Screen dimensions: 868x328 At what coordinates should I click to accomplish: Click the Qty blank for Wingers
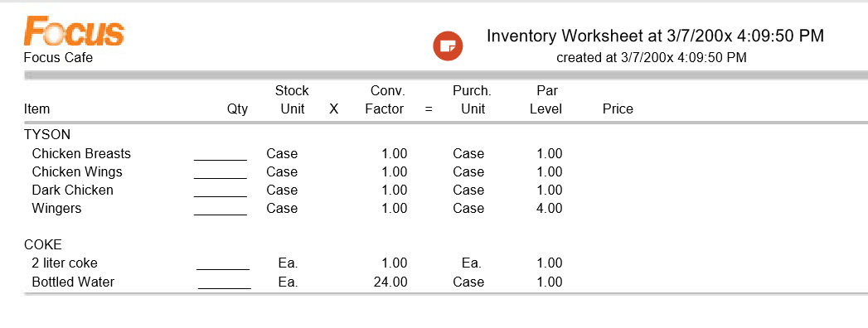point(221,209)
